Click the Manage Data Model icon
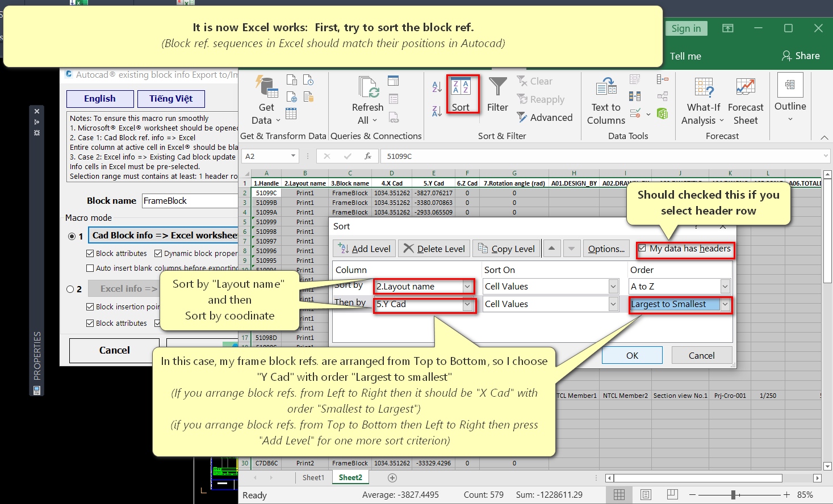Image resolution: width=833 pixels, height=504 pixels. 662,113
